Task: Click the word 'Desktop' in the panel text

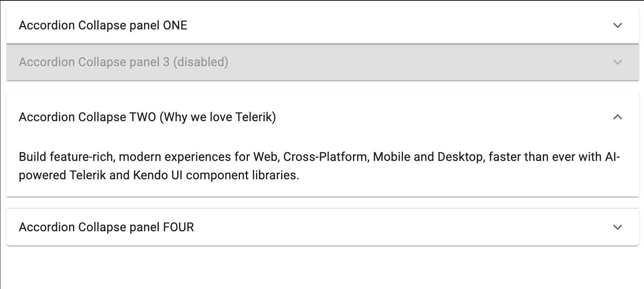Action: pos(460,157)
